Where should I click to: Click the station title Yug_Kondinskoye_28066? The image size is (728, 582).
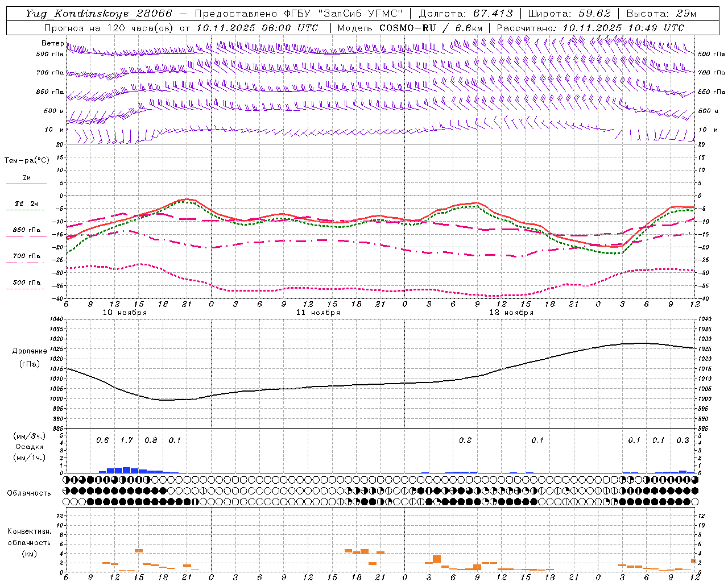point(98,14)
